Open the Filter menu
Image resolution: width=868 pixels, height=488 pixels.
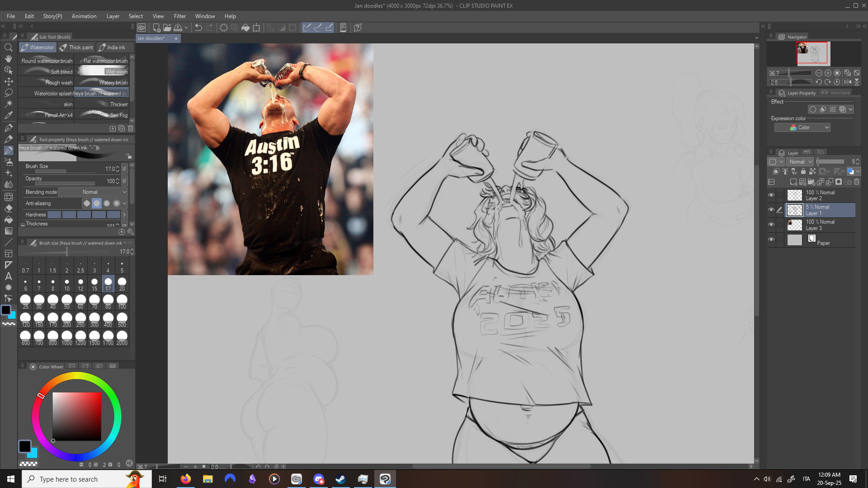179,16
